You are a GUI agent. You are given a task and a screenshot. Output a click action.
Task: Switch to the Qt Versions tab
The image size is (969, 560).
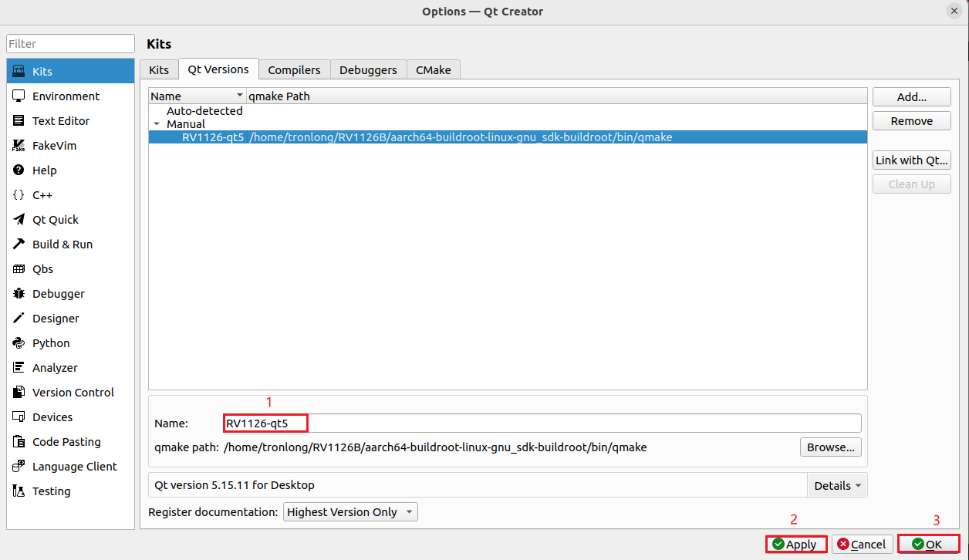click(218, 69)
